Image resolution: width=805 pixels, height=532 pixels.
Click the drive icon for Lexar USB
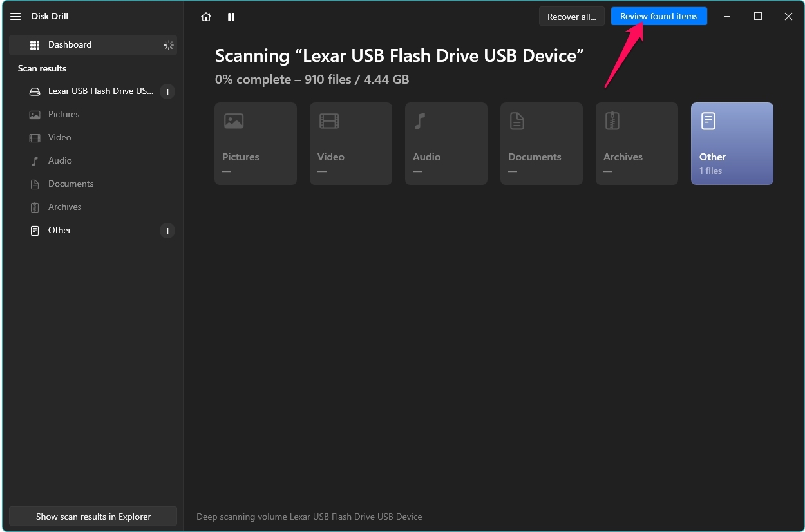click(x=35, y=91)
